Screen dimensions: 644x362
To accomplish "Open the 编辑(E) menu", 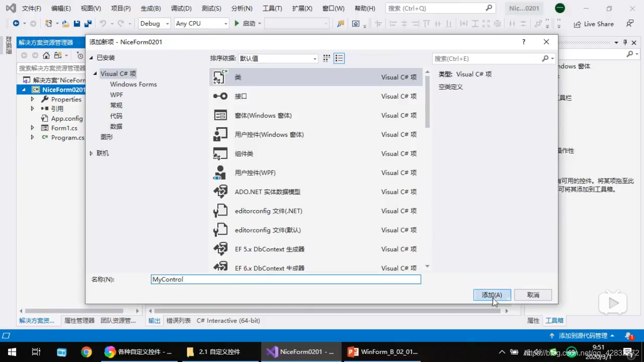I will point(61,8).
